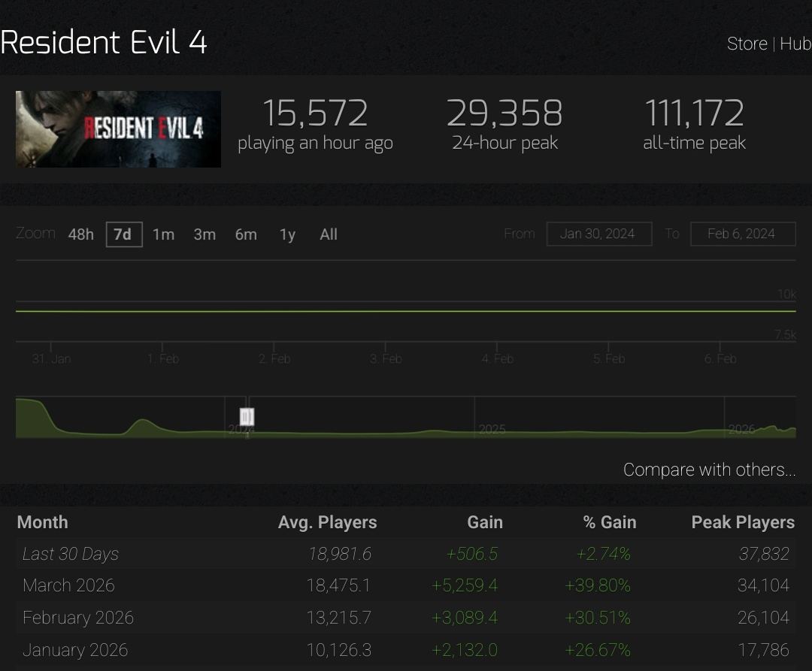Viewport: 812px width, 671px height.
Task: Click the green player count chart line
Action: [x=406, y=311]
